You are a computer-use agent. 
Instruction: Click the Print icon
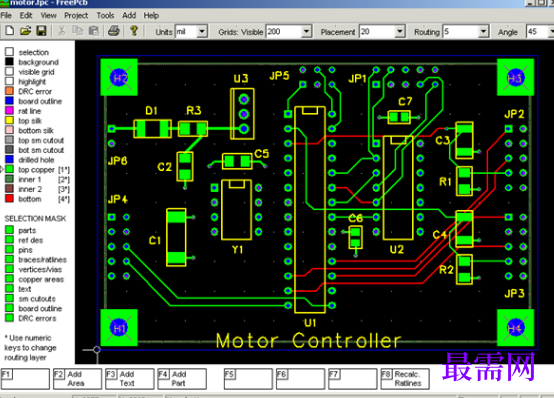114,31
